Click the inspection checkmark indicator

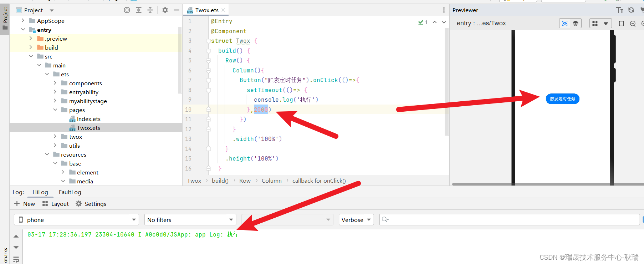coord(423,22)
